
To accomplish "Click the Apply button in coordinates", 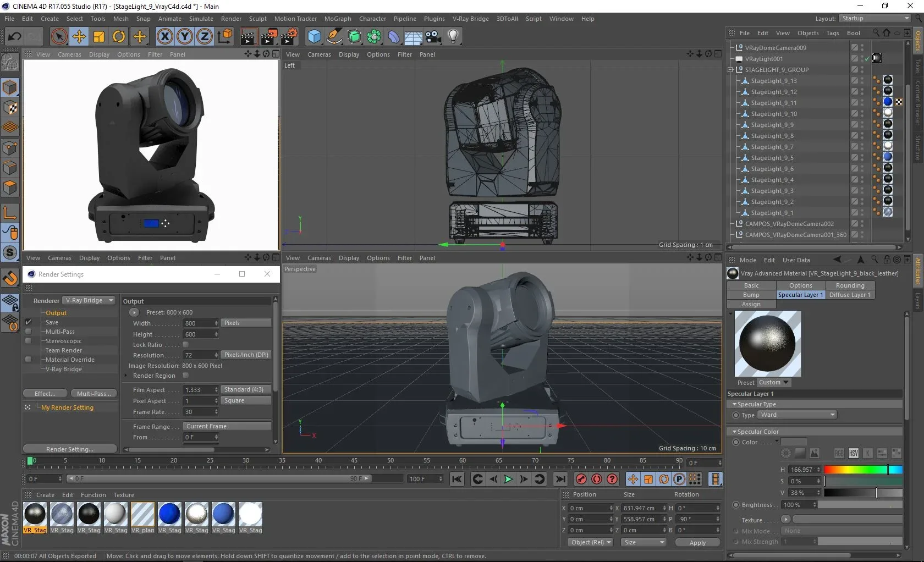I will 697,543.
